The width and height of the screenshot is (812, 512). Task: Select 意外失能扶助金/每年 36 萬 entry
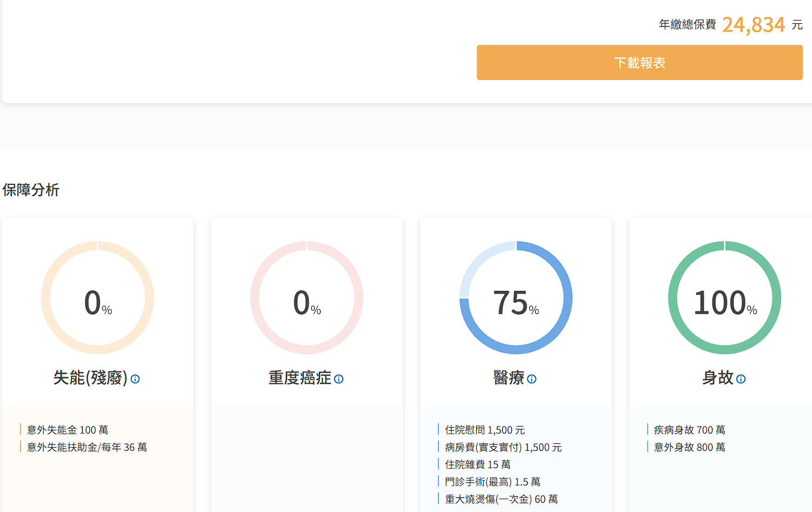(86, 447)
